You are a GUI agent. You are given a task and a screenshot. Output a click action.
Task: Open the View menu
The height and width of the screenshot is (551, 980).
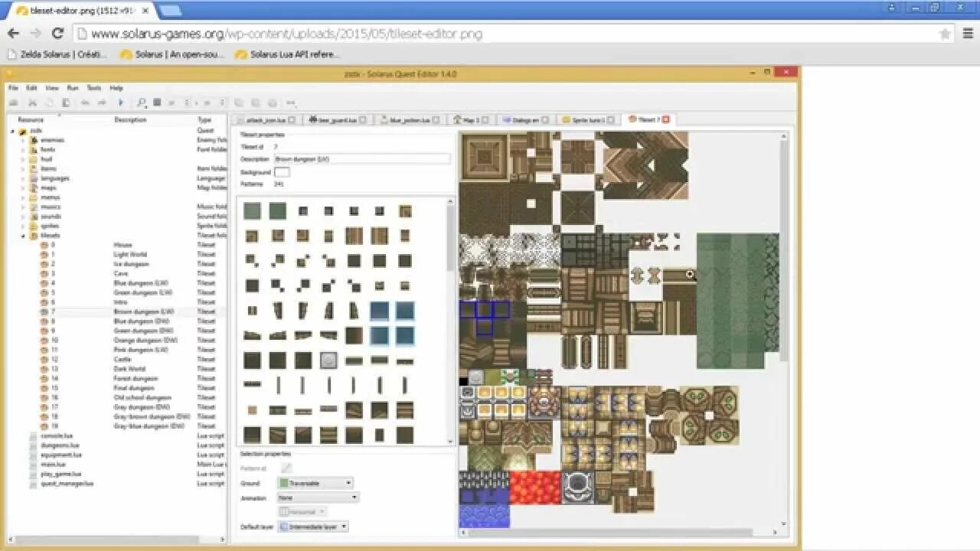(x=51, y=88)
